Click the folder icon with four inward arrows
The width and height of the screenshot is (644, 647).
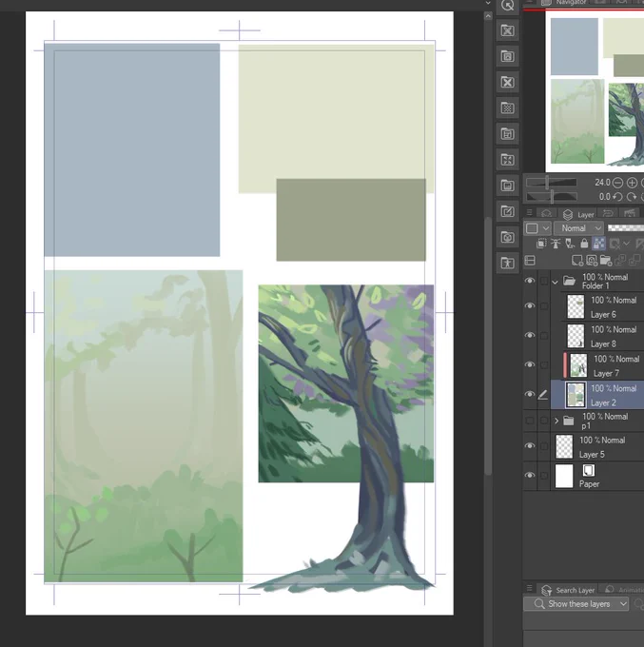[507, 160]
